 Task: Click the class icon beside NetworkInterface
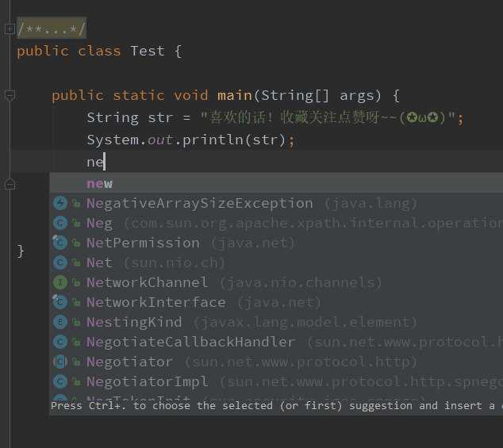click(x=60, y=303)
